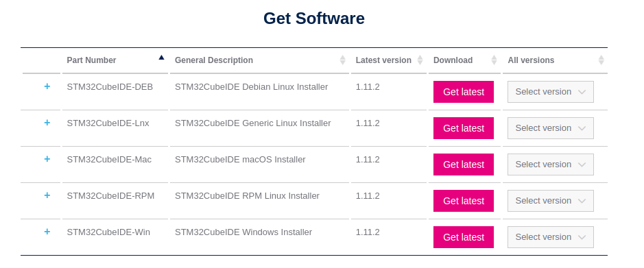Expand the STM32CubeIDE-Win row plus icon

tap(47, 232)
